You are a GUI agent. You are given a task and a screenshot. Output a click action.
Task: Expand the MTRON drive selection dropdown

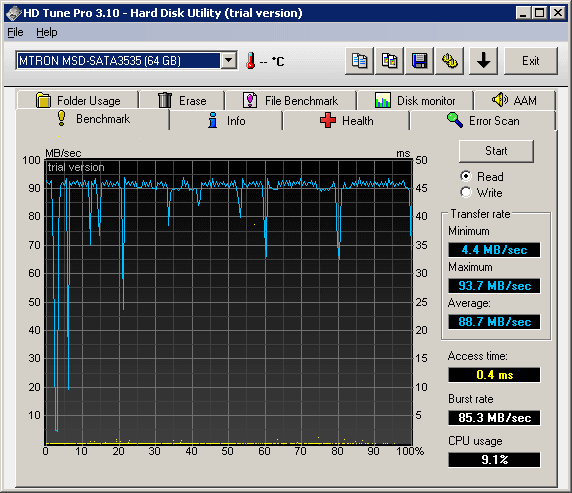click(229, 60)
